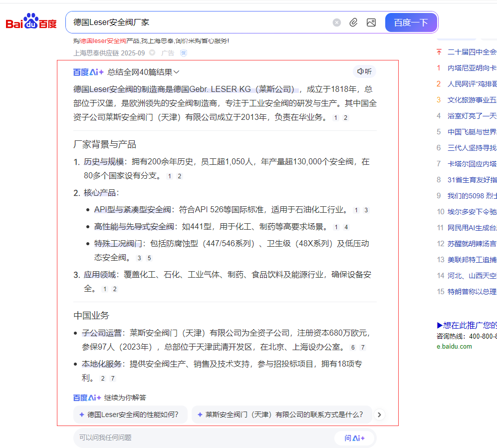
Task: Play the AI summary with 听 button
Action: [x=364, y=71]
